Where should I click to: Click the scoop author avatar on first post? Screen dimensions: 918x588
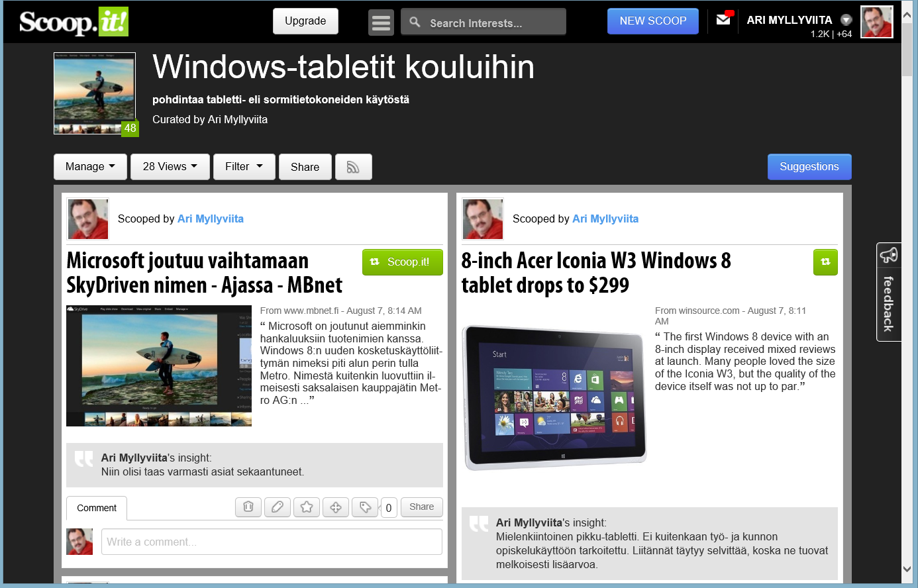[x=88, y=219]
